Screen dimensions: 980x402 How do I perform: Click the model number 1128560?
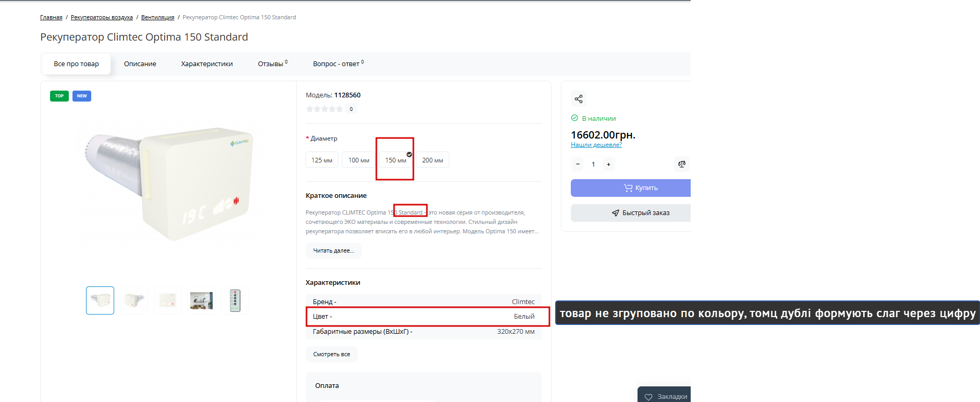(347, 95)
